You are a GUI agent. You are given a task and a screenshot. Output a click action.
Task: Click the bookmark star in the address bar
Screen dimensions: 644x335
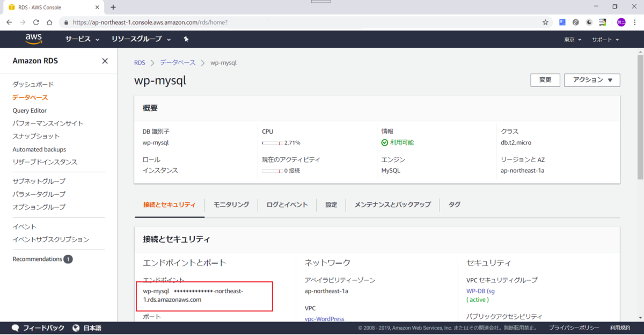click(x=545, y=22)
